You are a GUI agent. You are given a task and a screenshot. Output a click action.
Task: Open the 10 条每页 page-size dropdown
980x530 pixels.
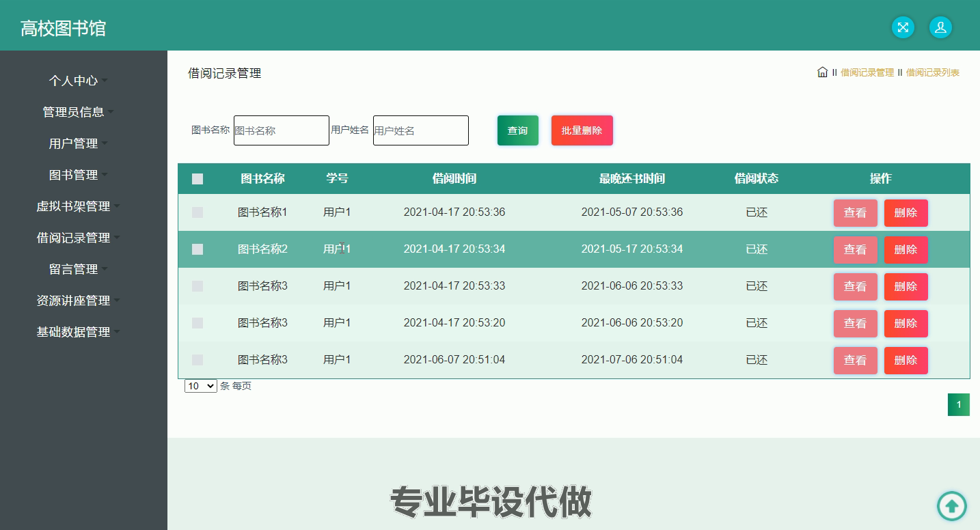[200, 386]
